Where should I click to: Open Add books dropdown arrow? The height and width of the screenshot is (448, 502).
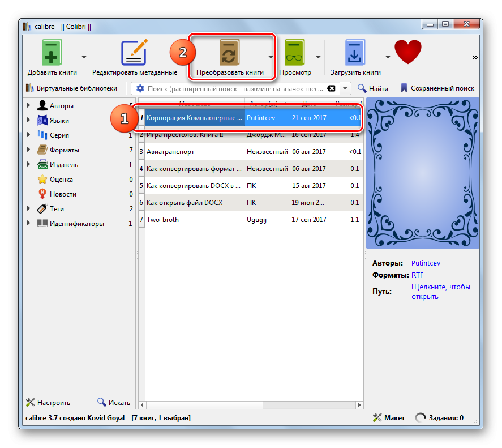(x=84, y=57)
